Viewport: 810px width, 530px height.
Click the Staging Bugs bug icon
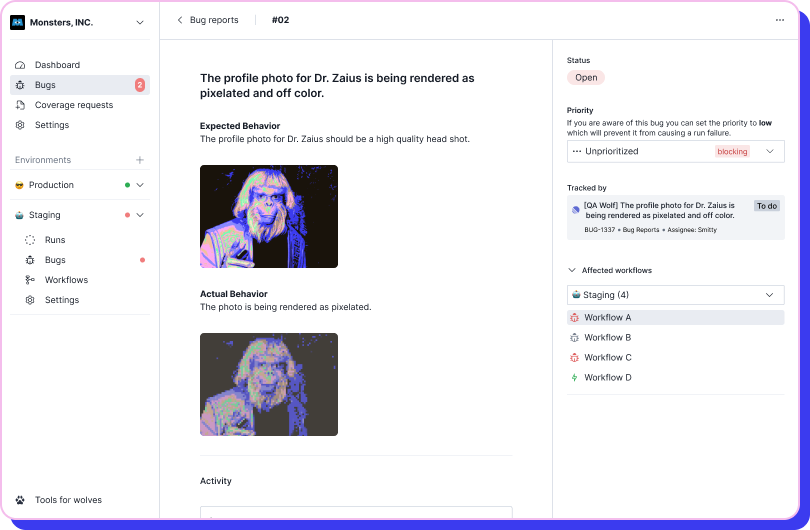pyautogui.click(x=30, y=260)
